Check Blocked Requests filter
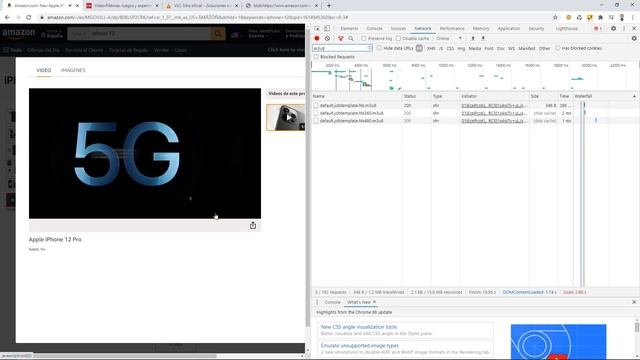This screenshot has height=360, width=640. point(316,57)
